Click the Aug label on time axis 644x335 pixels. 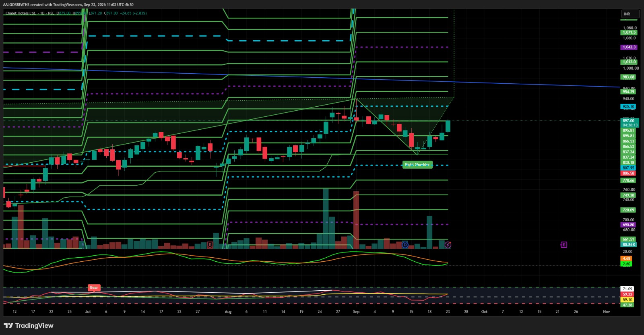click(228, 312)
